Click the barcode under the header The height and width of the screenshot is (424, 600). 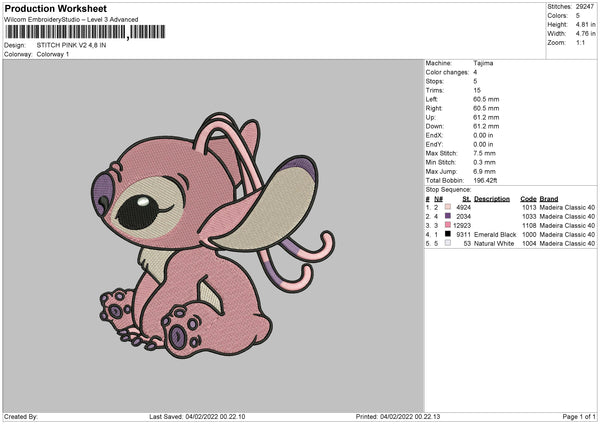(x=86, y=32)
